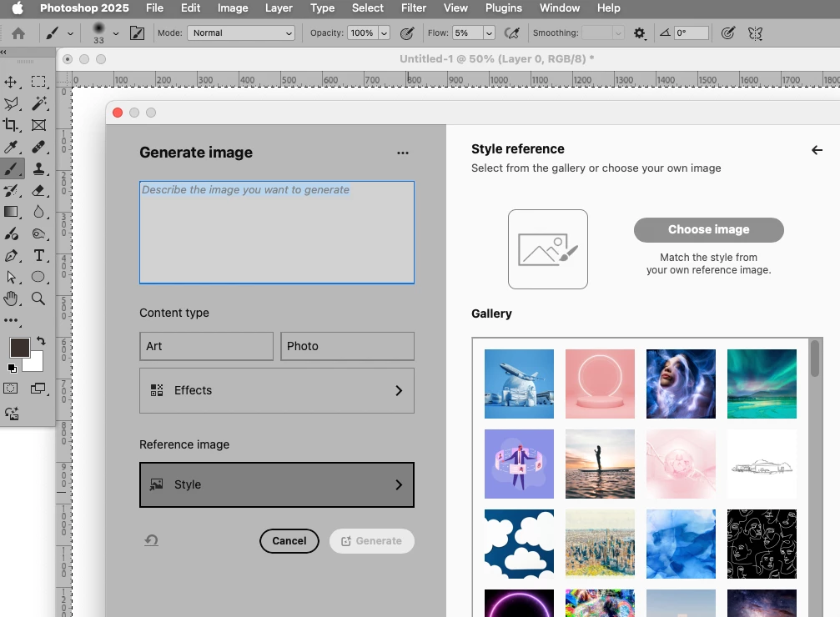840x617 pixels.
Task: Click the Generate button
Action: [x=372, y=541]
